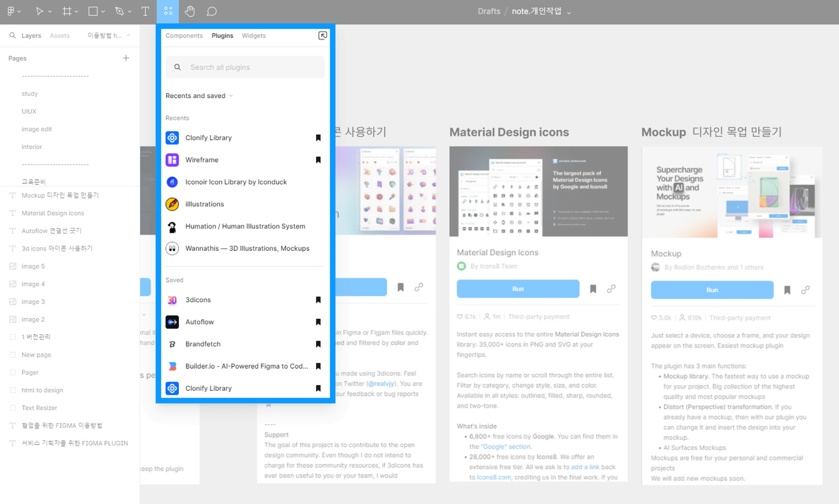
Task: Toggle saved bookmark for Autoflow
Action: (318, 322)
